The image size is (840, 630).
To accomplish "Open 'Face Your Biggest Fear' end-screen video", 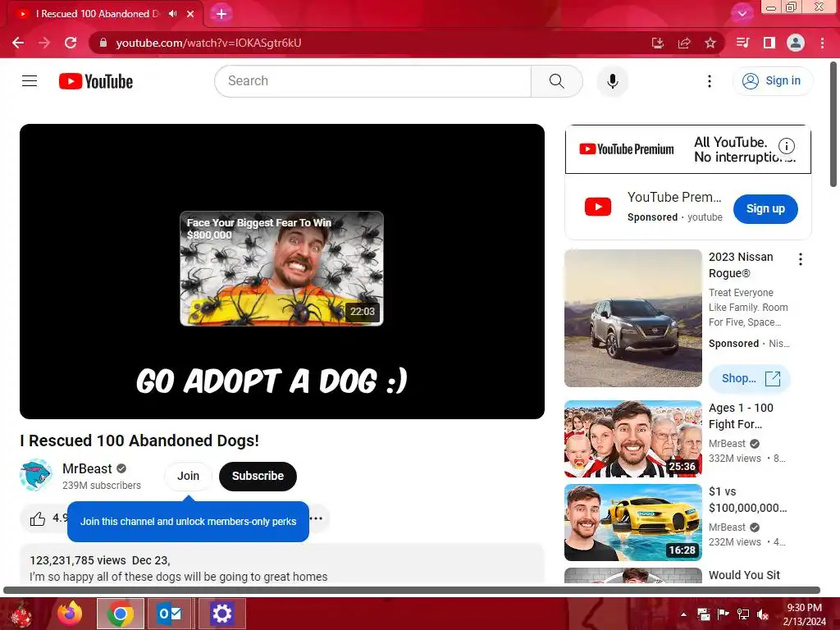I will 282,268.
